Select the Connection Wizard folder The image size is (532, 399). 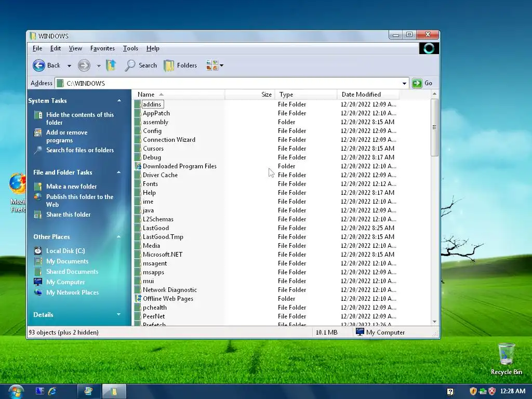tap(169, 140)
